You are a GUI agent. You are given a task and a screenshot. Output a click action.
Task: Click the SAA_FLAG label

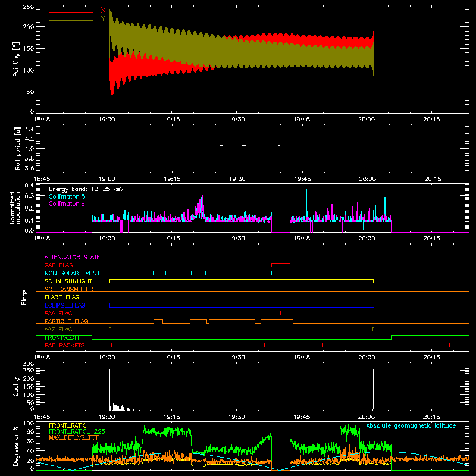click(x=58, y=313)
